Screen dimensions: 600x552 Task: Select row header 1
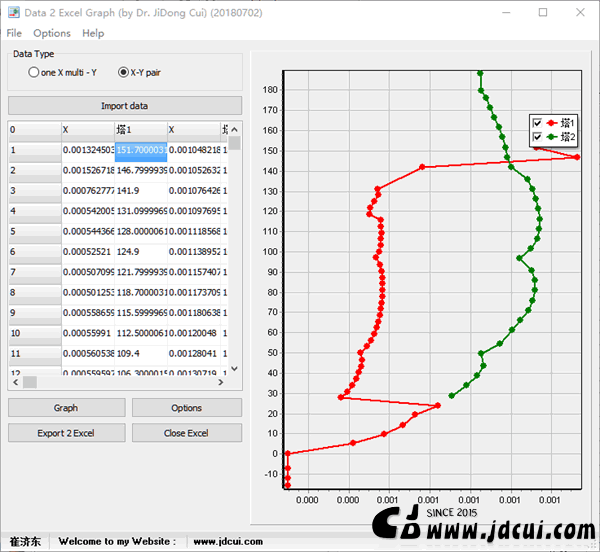[x=35, y=150]
